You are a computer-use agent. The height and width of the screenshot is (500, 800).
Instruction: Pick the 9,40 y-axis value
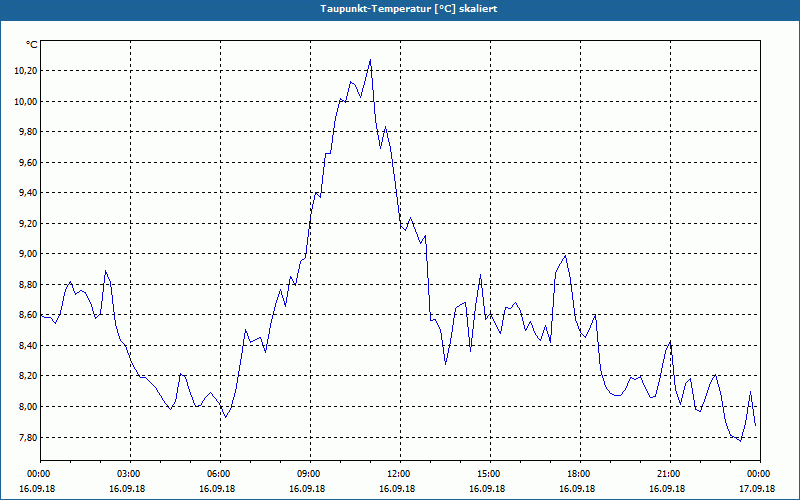28,193
